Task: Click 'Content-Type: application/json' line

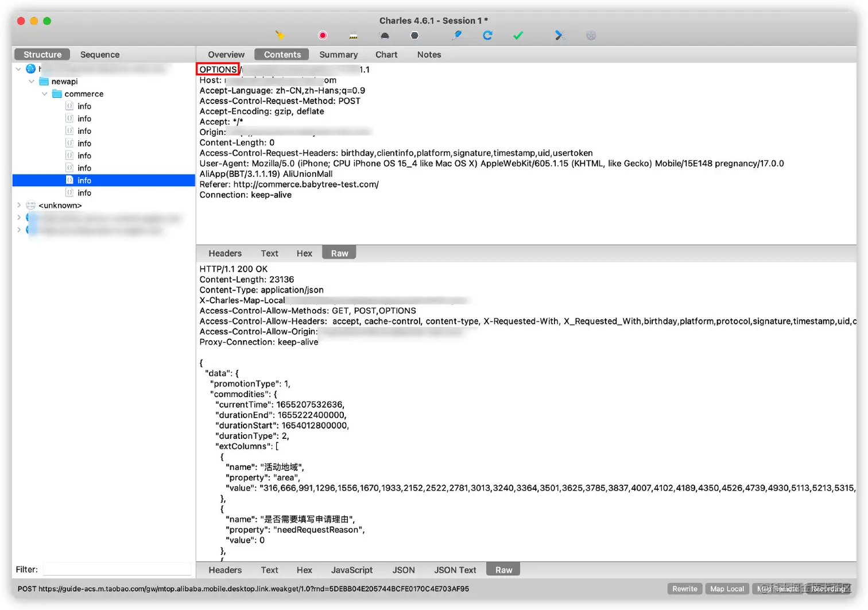Action: tap(261, 289)
